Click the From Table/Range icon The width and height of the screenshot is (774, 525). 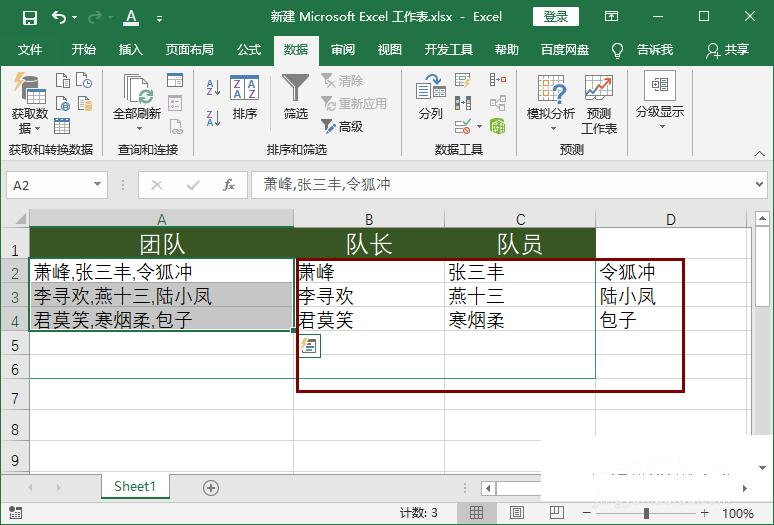(62, 126)
